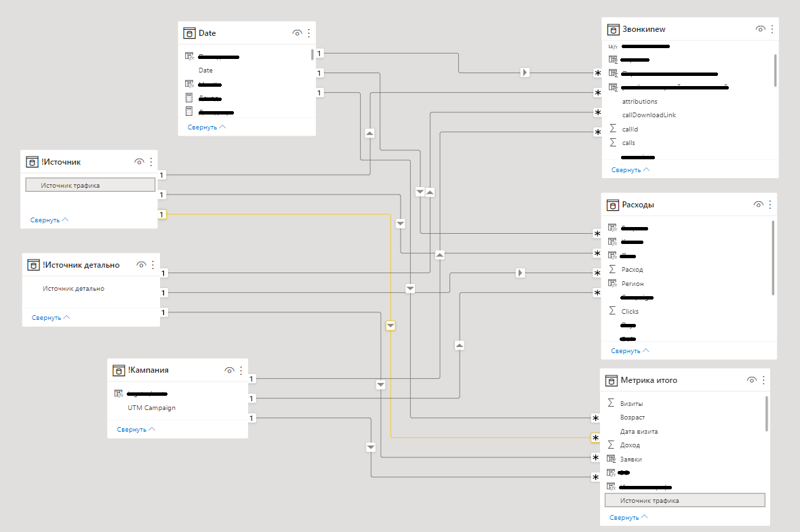Toggle visibility of Расходы table
Image resolution: width=800 pixels, height=532 pixels.
point(758,205)
